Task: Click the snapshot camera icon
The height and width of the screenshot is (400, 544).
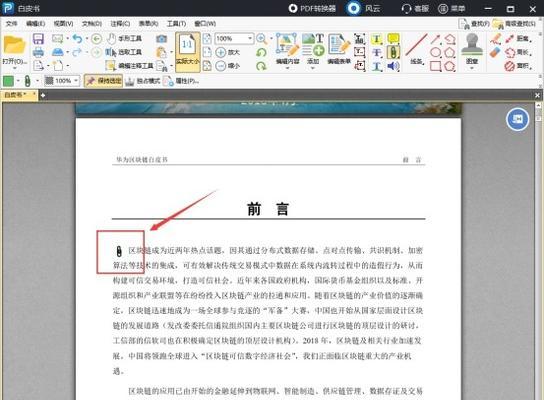Action: (x=161, y=39)
